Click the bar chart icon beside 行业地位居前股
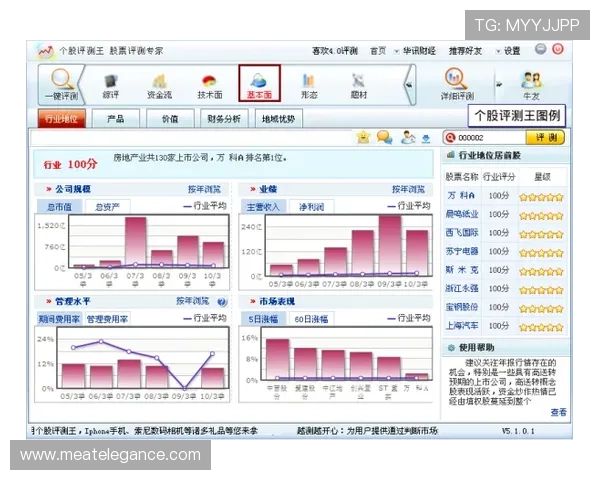 click(x=451, y=155)
